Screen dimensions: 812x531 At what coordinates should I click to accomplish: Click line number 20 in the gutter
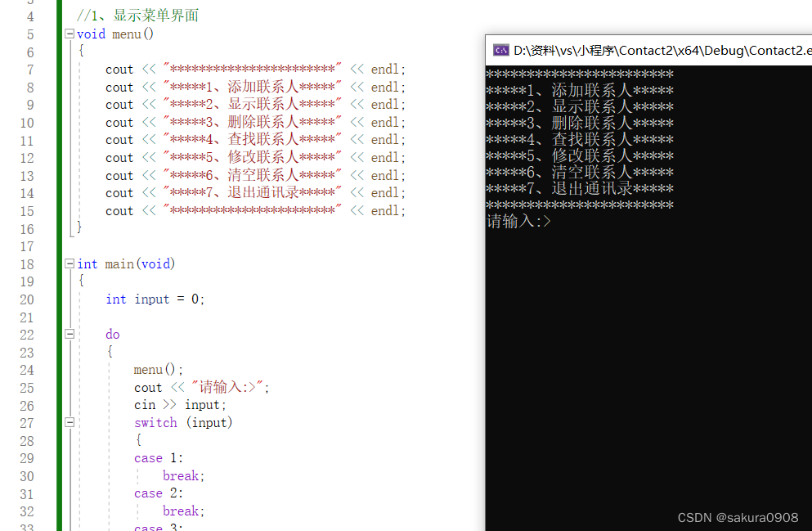[27, 299]
